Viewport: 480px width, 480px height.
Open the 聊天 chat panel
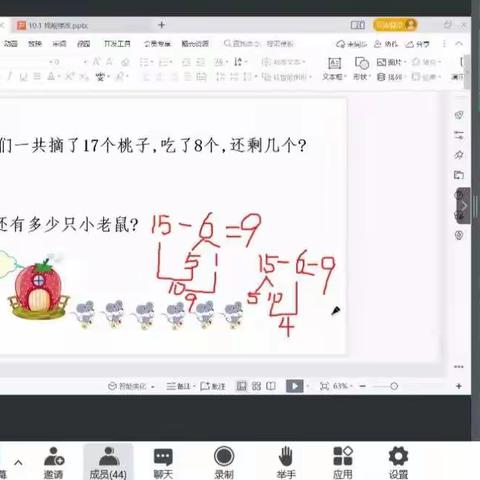pyautogui.click(x=163, y=462)
